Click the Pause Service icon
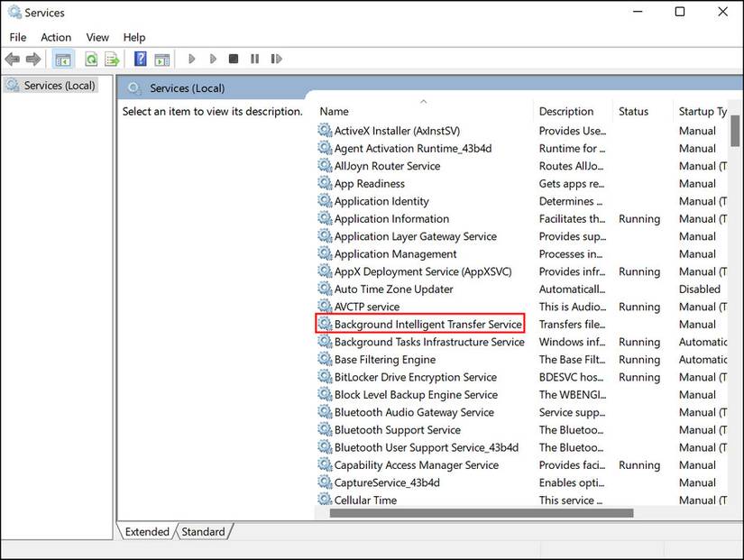This screenshot has width=744, height=560. tap(255, 59)
